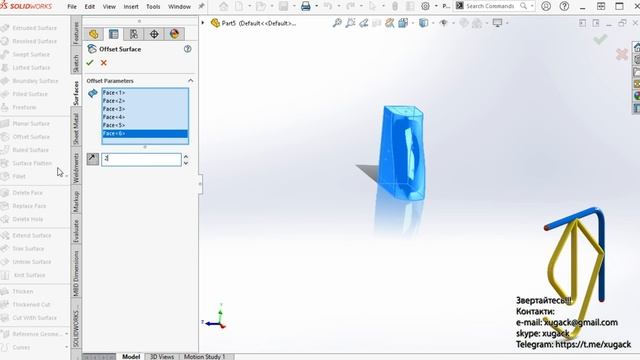Click the Zoom to Fit icon
The height and width of the screenshot is (360, 640).
(x=337, y=23)
